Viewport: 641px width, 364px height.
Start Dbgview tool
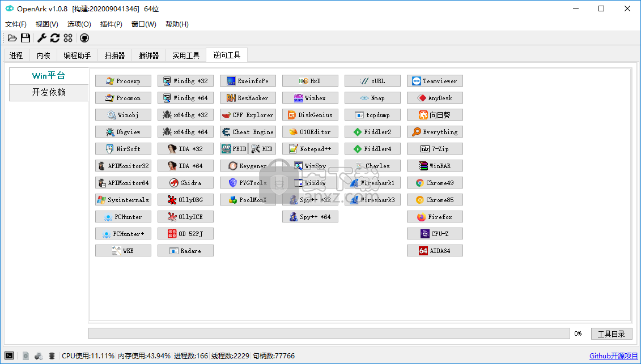pos(123,132)
